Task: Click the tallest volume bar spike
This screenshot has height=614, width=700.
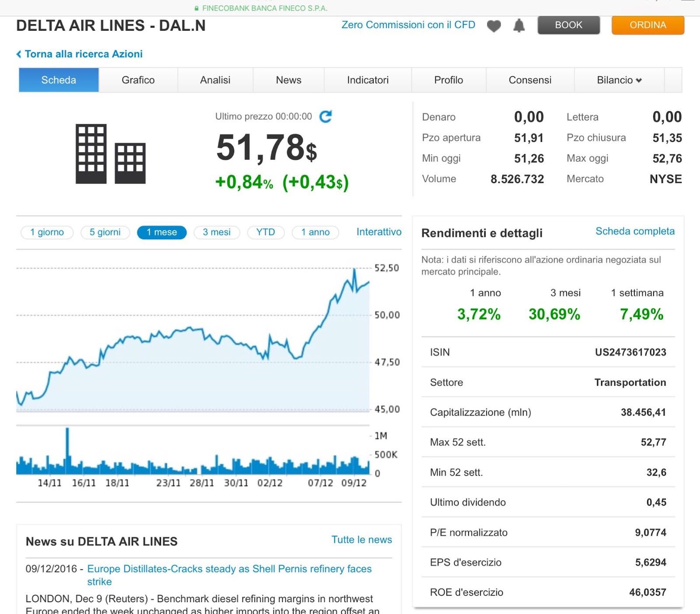Action: coord(67,451)
